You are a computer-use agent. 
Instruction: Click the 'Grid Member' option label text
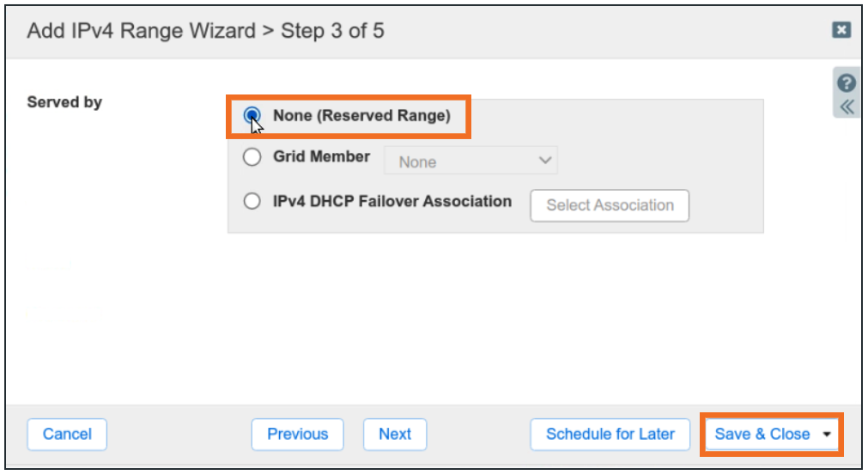pyautogui.click(x=322, y=157)
